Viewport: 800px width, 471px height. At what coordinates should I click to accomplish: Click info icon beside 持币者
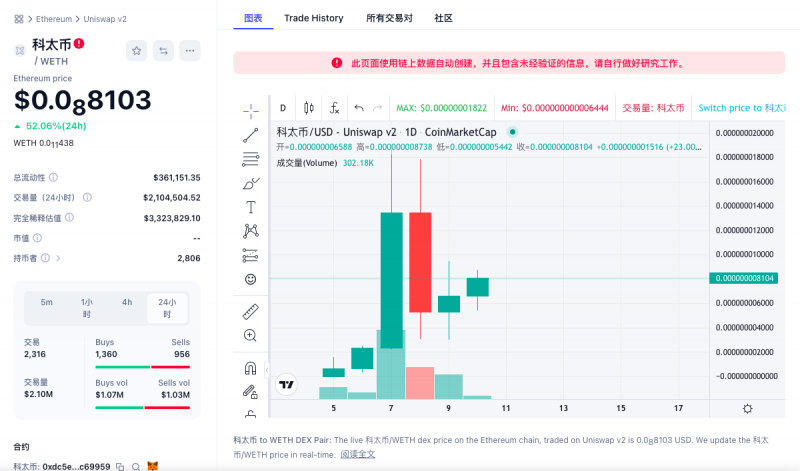tap(45, 258)
